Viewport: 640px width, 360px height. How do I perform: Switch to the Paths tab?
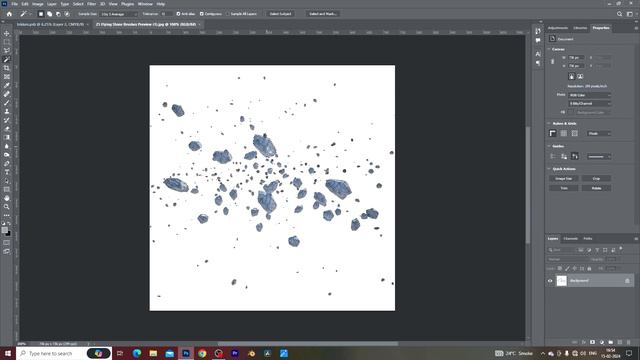(587, 239)
